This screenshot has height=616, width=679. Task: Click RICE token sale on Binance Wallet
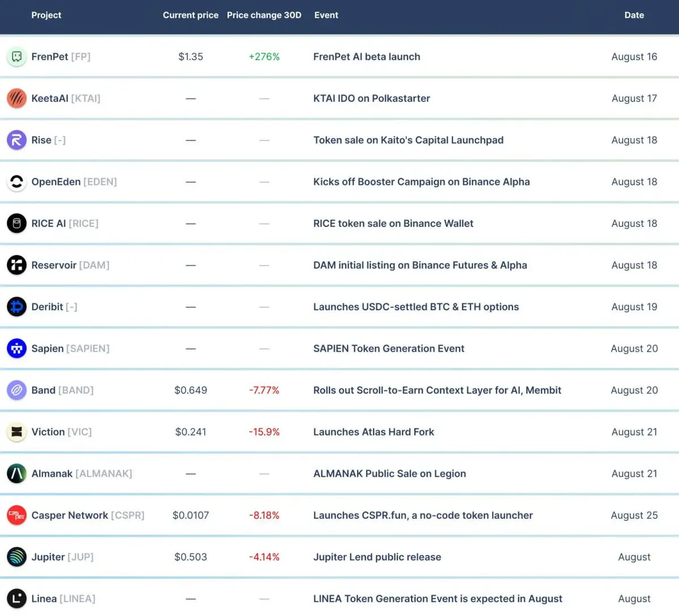click(393, 224)
